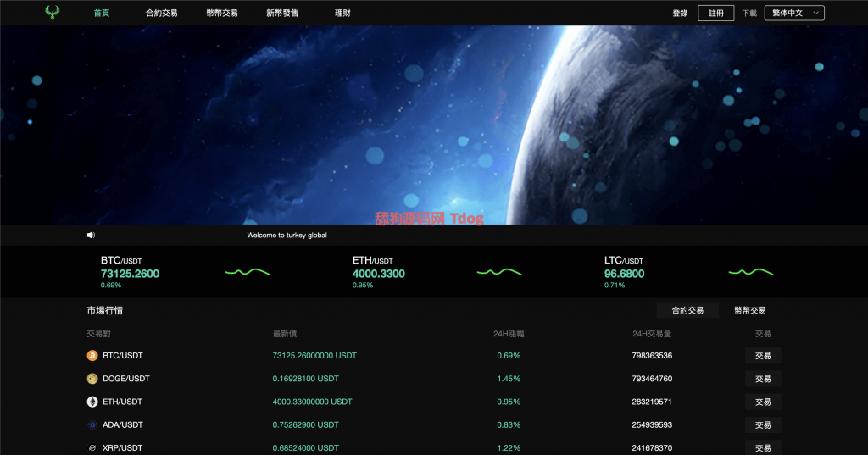Select the LTC/USDT ticker card
The width and height of the screenshot is (868, 455).
(625, 272)
